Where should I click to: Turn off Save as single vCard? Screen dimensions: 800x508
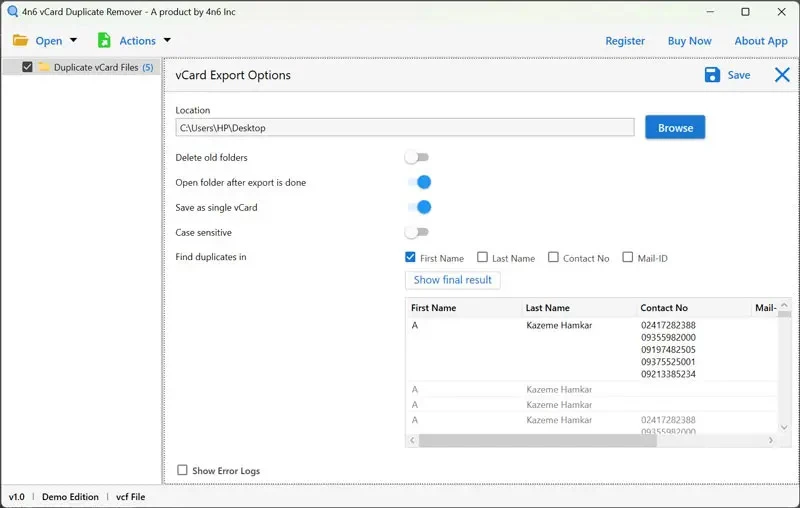(418, 207)
